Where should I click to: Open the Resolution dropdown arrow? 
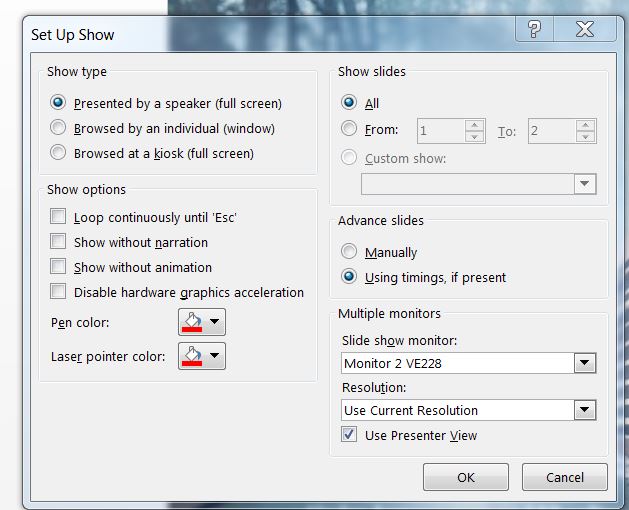point(584,410)
